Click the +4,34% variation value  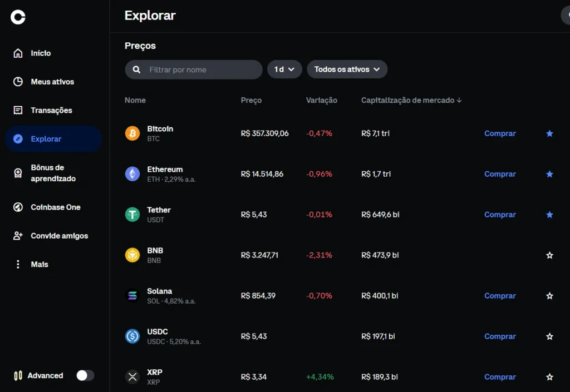320,377
